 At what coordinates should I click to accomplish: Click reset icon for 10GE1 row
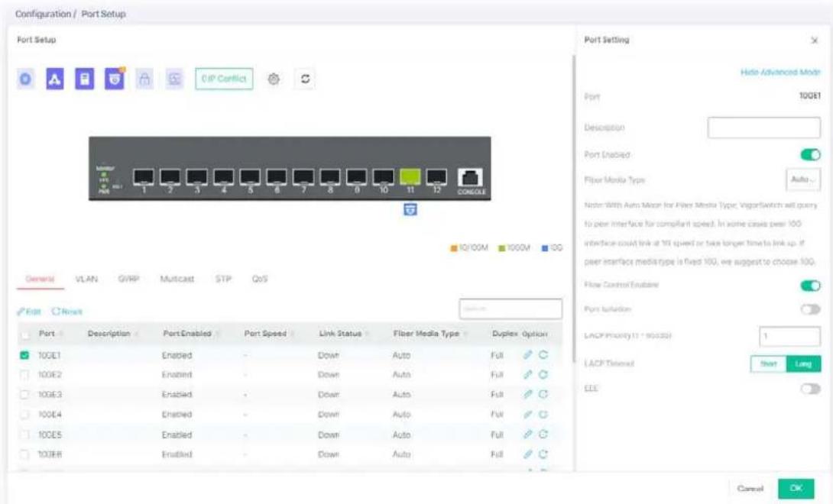pos(543,355)
